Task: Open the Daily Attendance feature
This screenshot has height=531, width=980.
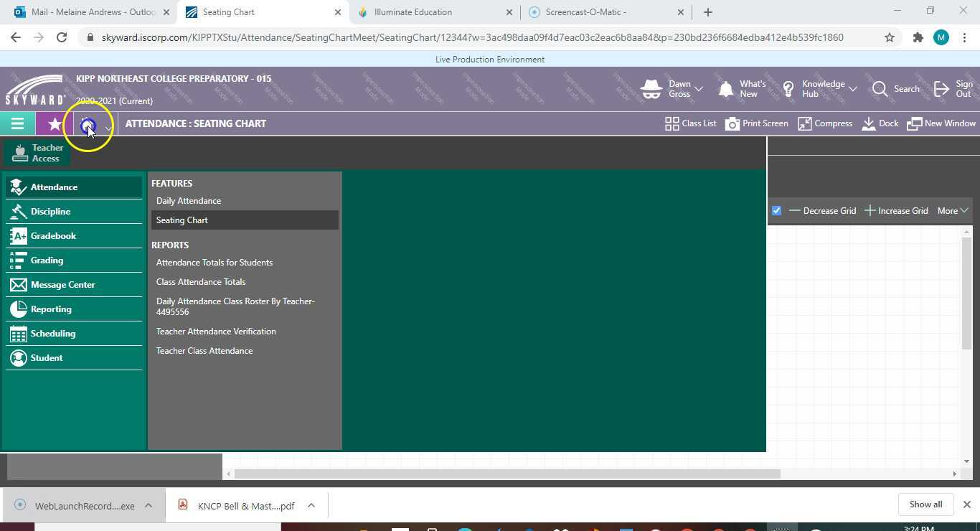Action: pos(188,200)
